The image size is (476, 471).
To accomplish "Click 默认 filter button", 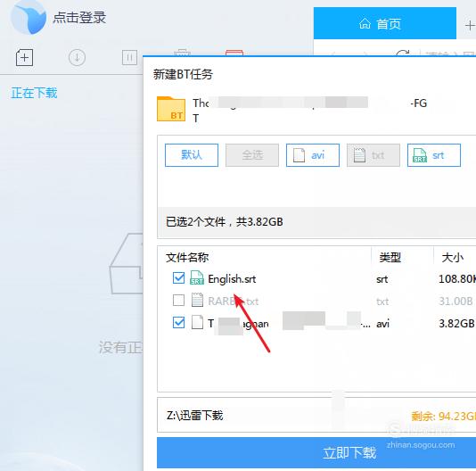I will coord(192,155).
